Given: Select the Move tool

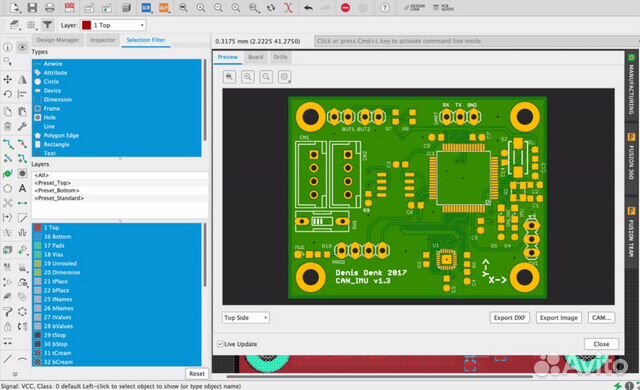Looking at the screenshot, I should [x=7, y=79].
